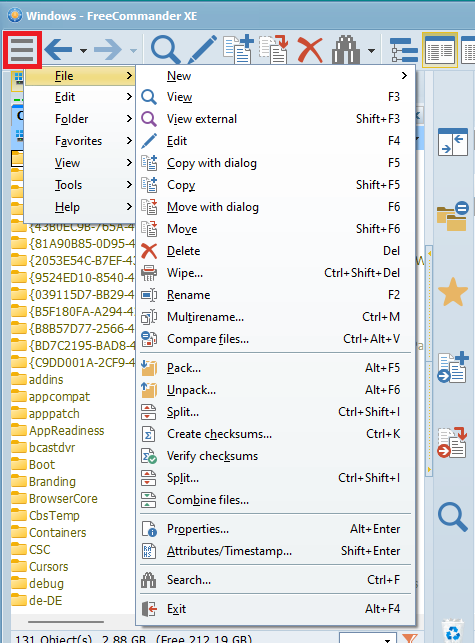The width and height of the screenshot is (475, 643).
Task: Click the hamburger main menu button
Action: coord(22,50)
